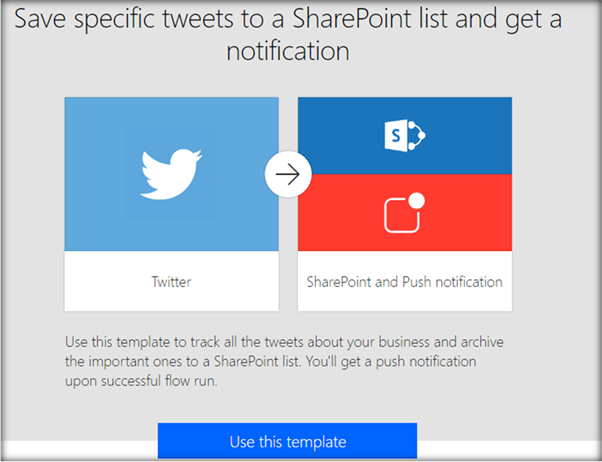Click the SharePoint and Push notification caption
Viewport: 602px width, 462px height.
[x=405, y=282]
